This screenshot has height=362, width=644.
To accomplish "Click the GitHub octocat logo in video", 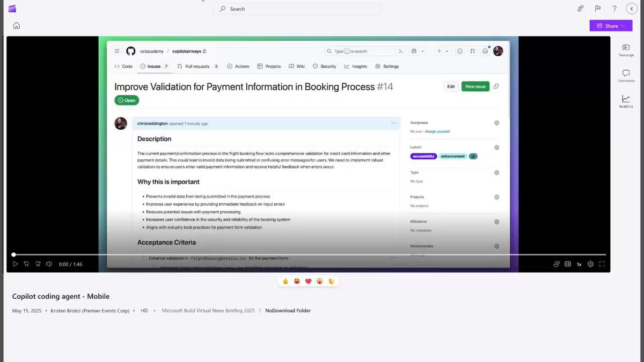I will [131, 51].
